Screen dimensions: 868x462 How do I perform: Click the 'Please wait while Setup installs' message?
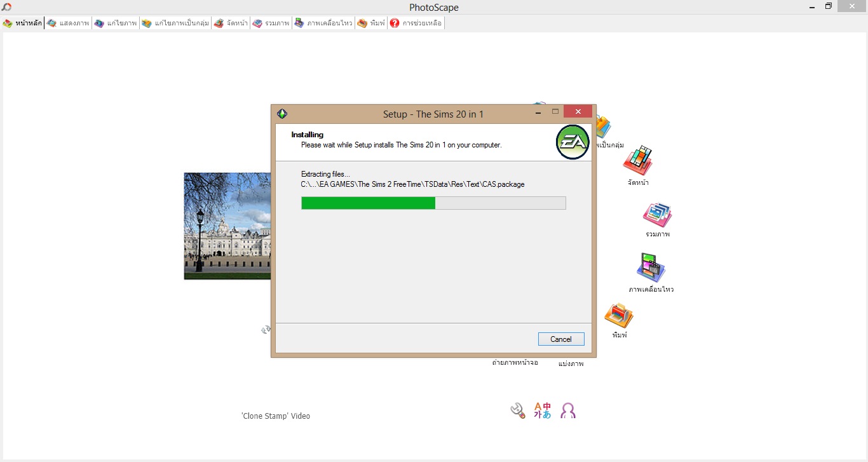point(402,145)
